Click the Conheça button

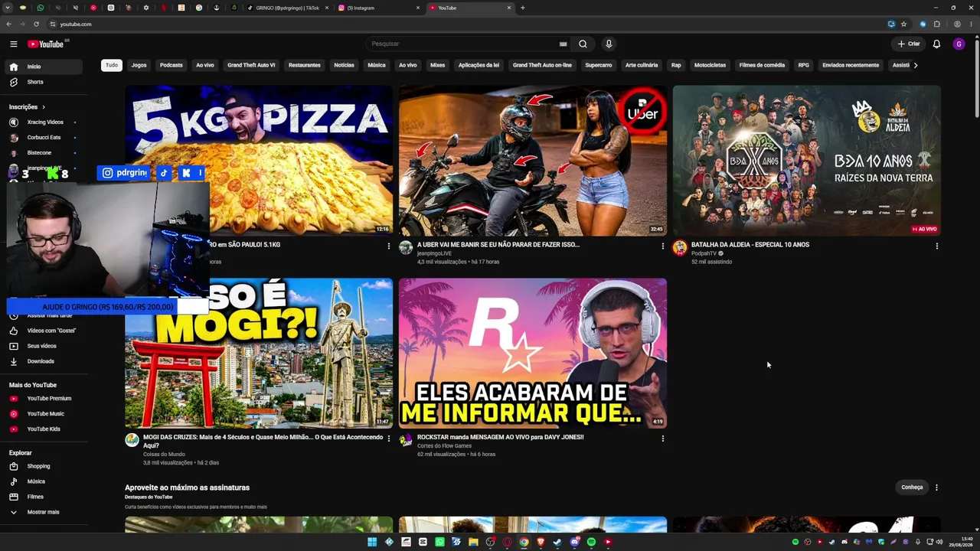coord(912,487)
